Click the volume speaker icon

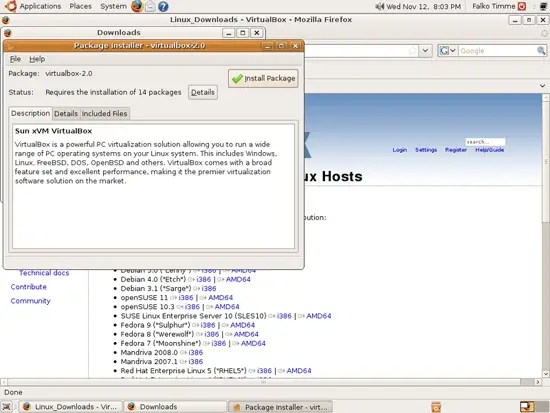[379, 6]
